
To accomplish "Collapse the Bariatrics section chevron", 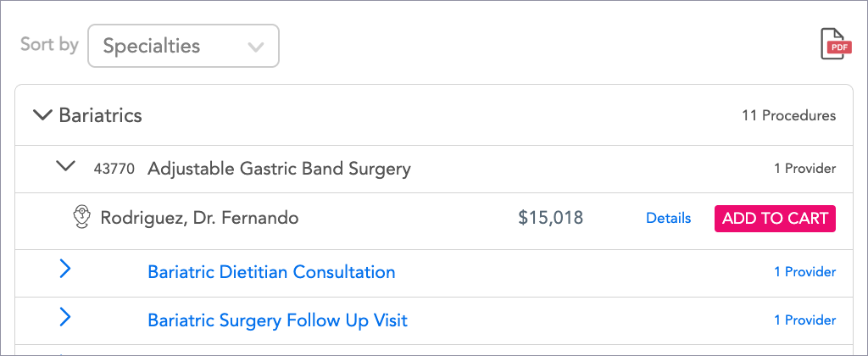I will 42,114.
